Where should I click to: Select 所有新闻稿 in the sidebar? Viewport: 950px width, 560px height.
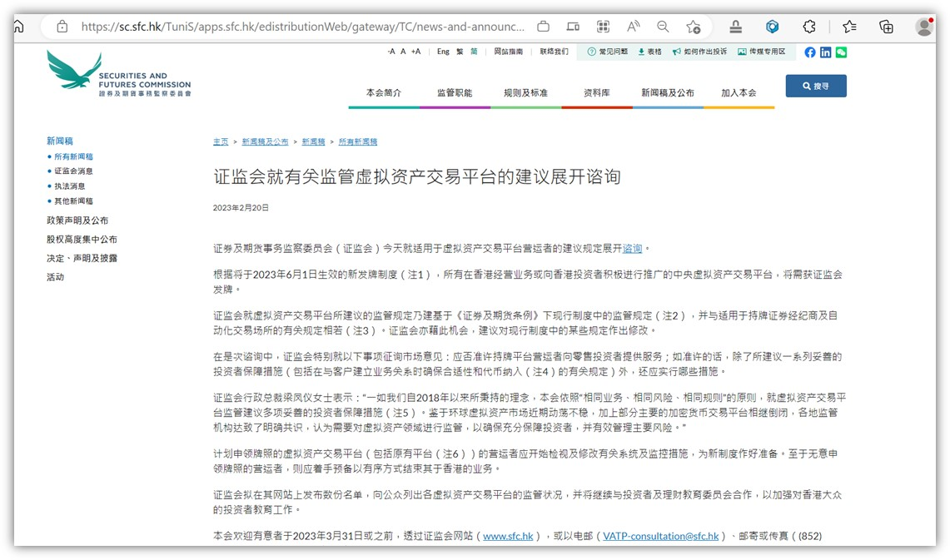(73, 156)
